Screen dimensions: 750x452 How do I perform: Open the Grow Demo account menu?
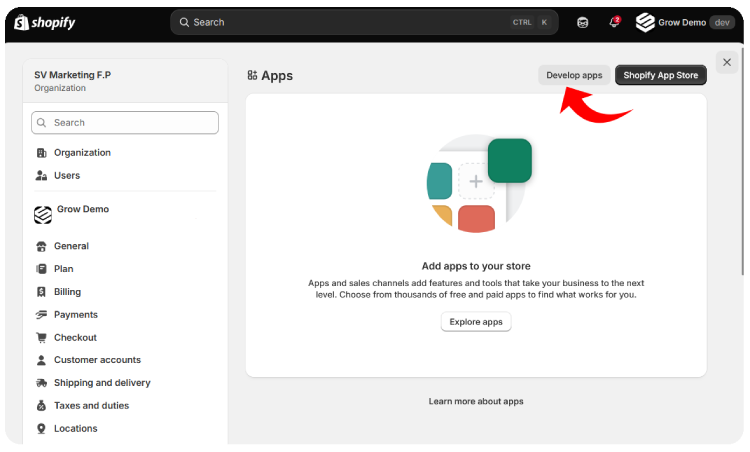684,22
